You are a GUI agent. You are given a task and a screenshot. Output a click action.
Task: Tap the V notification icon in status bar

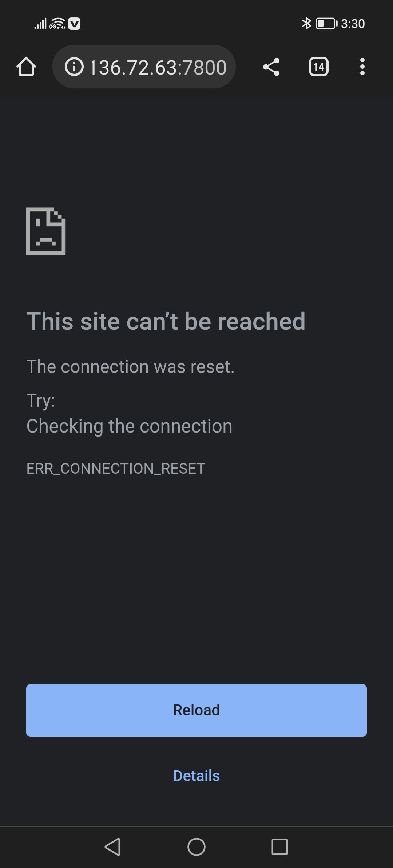point(74,24)
